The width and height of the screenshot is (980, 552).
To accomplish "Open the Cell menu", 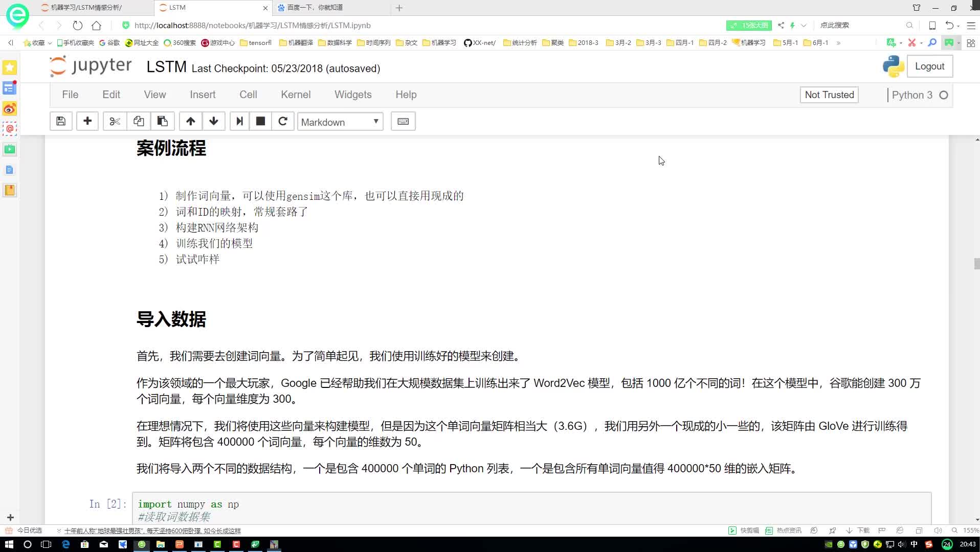I will pos(248,95).
